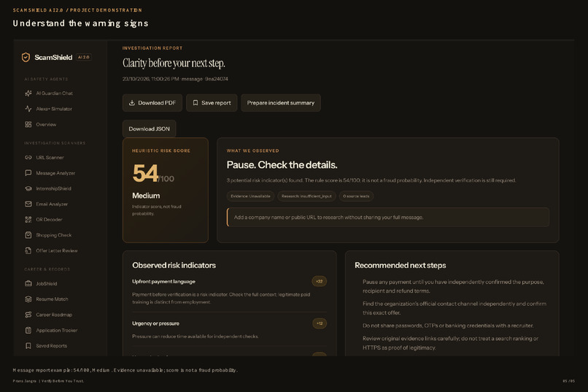588x392 pixels.
Task: Select Resume Match layers icon
Action: tap(28, 299)
